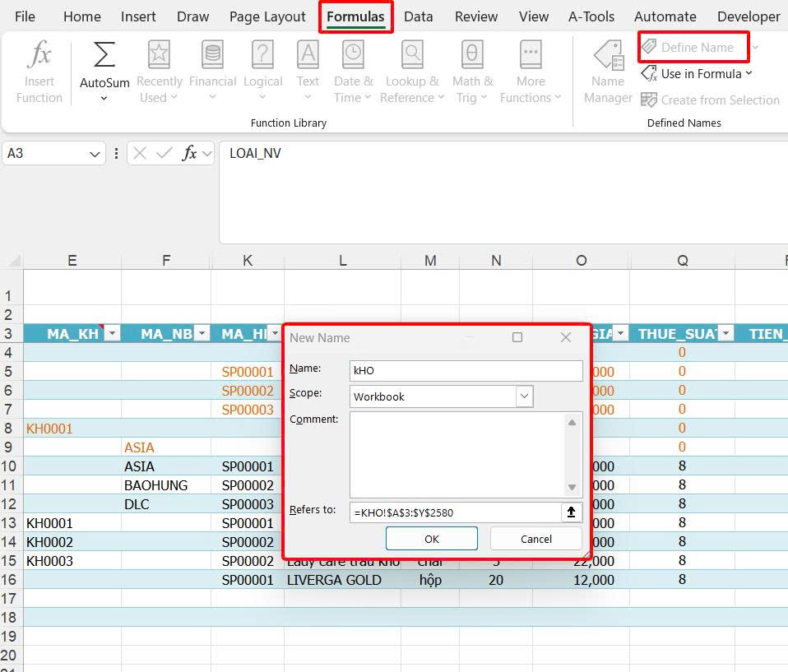Open the Financial functions icon

coord(212,56)
